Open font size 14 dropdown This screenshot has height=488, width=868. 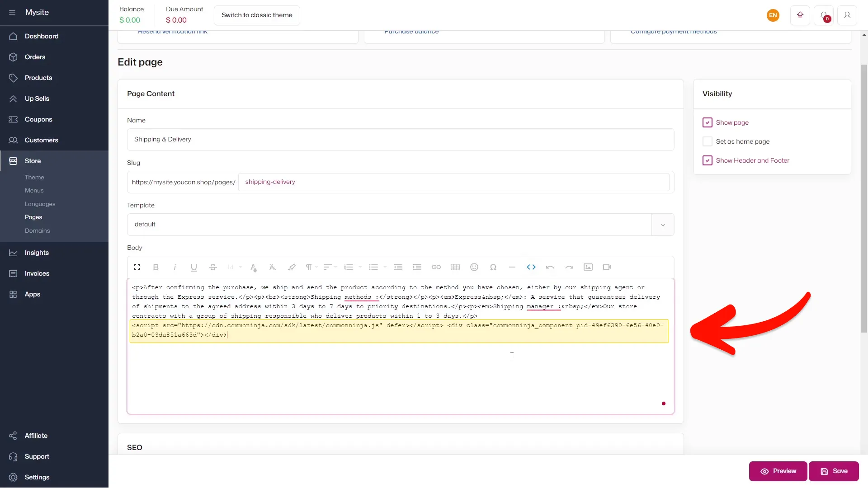click(234, 267)
